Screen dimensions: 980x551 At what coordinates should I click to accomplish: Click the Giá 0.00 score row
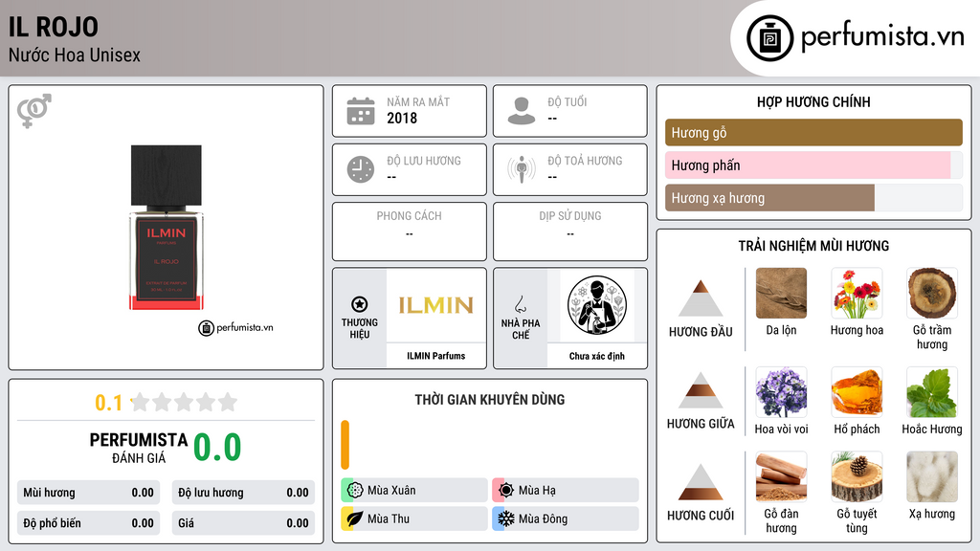click(243, 523)
